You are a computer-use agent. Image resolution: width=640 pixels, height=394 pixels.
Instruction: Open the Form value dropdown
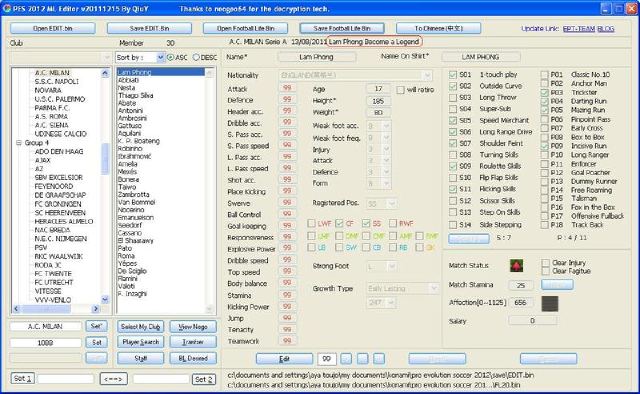pos(386,184)
